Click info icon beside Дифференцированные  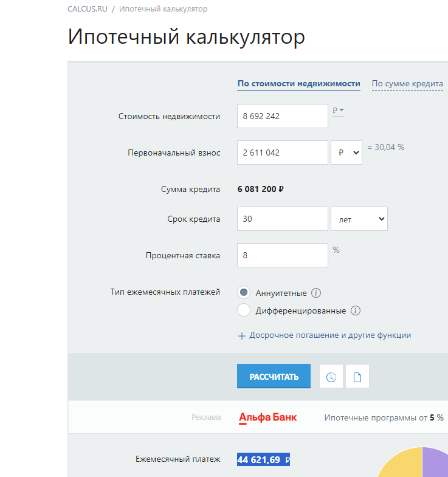356,311
